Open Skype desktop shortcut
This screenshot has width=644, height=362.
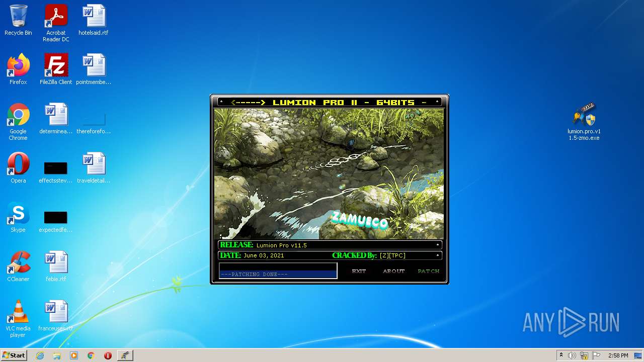[18, 218]
